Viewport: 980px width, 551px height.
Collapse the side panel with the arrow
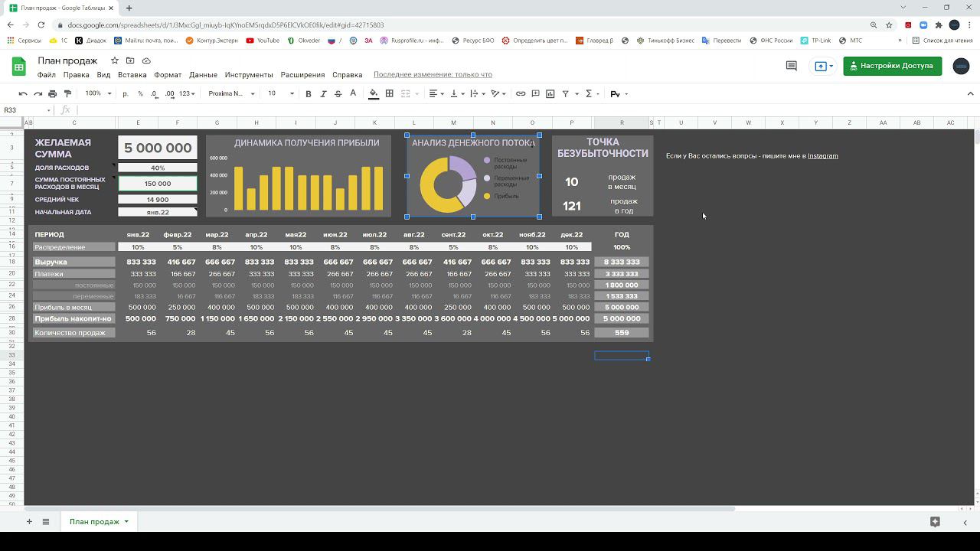[965, 522]
